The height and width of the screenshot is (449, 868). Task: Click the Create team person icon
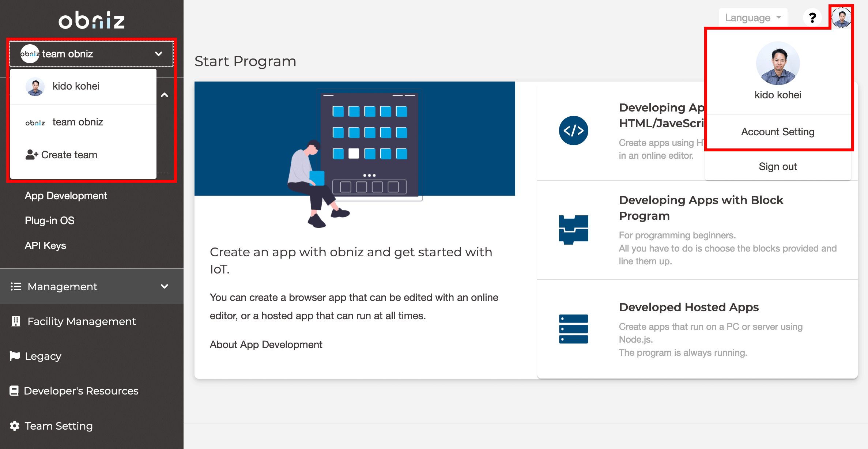32,154
